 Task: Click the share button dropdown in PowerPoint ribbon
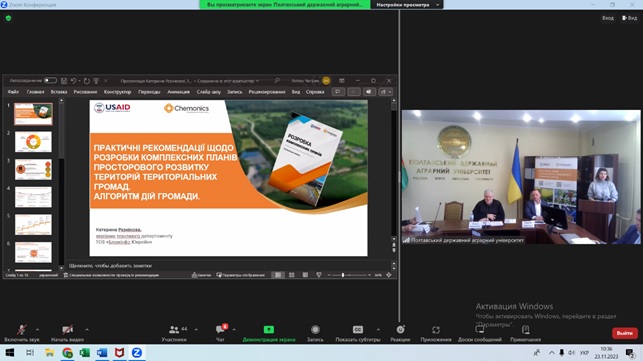pos(386,92)
